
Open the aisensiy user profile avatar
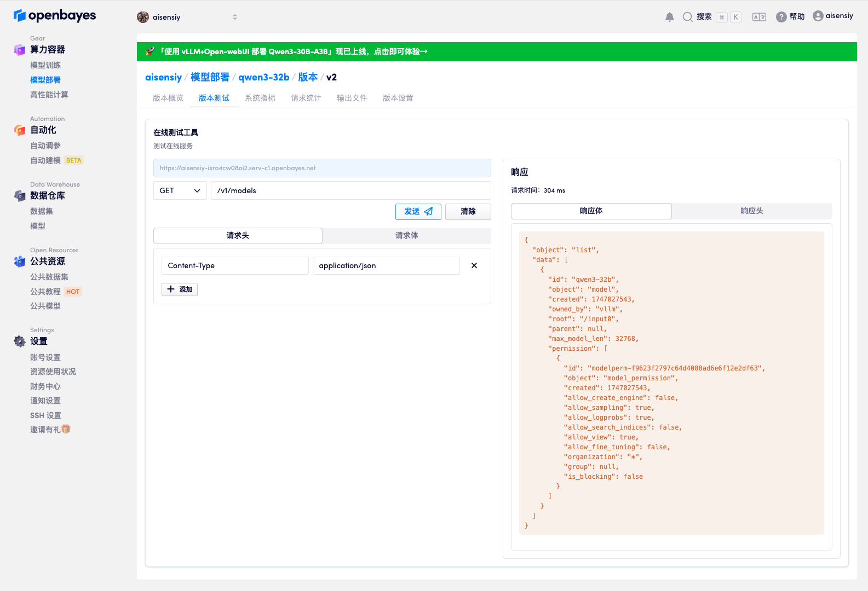point(818,16)
